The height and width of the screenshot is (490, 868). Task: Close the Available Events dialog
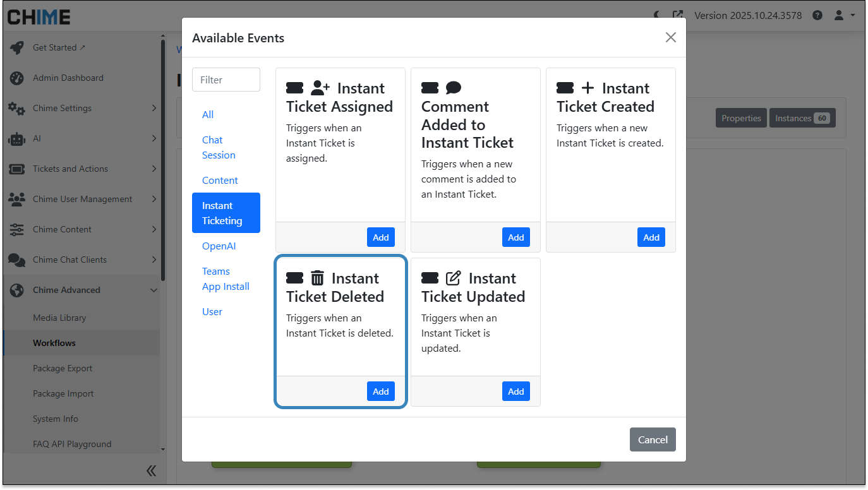[670, 38]
